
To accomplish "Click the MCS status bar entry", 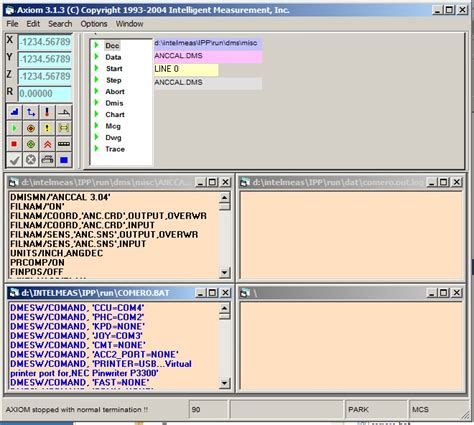I will point(437,410).
